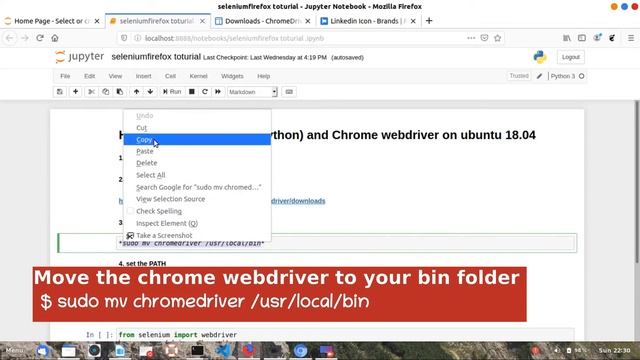Open Chromium icon in the taskbar

click(x=300, y=351)
